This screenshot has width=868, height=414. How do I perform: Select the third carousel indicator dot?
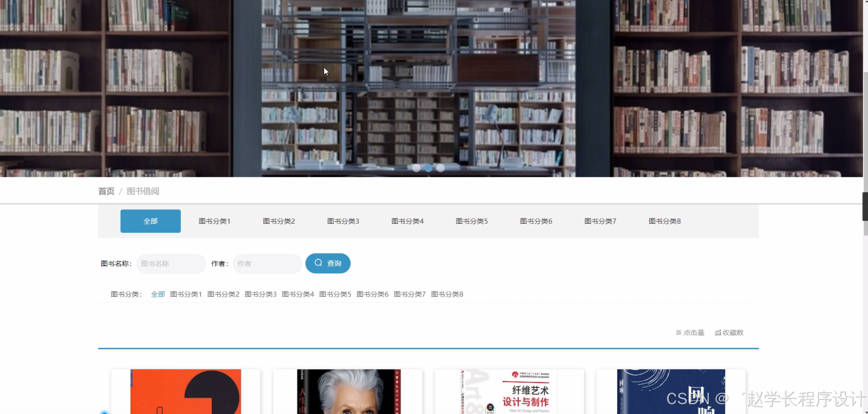441,168
